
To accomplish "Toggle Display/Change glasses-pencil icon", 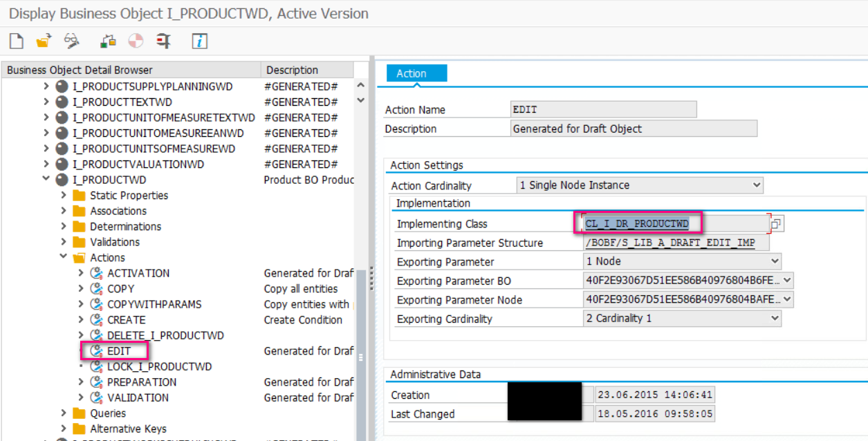I will (x=71, y=41).
